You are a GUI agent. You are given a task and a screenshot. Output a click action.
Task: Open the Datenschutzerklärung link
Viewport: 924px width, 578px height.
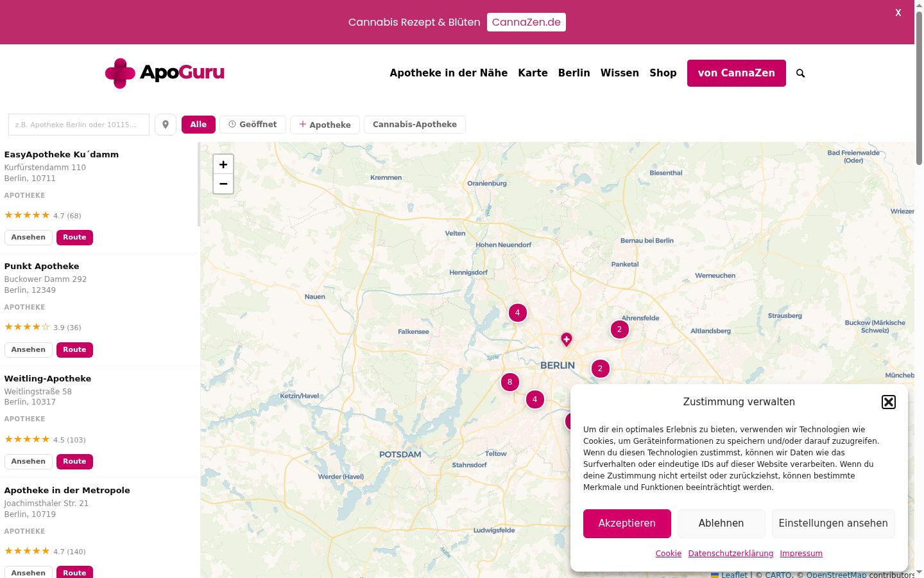click(731, 554)
